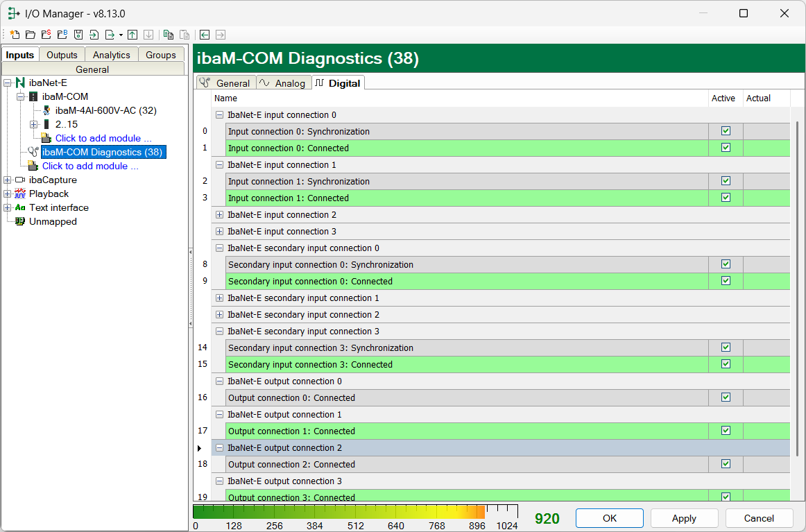This screenshot has height=532, width=806.
Task: Switch to the Analog tab
Action: pos(283,83)
